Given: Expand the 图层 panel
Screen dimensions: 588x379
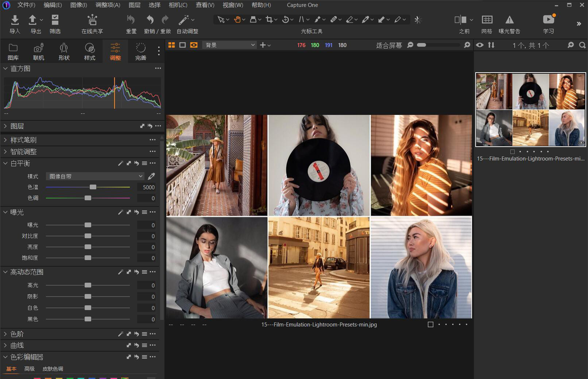Looking at the screenshot, I should coord(5,126).
